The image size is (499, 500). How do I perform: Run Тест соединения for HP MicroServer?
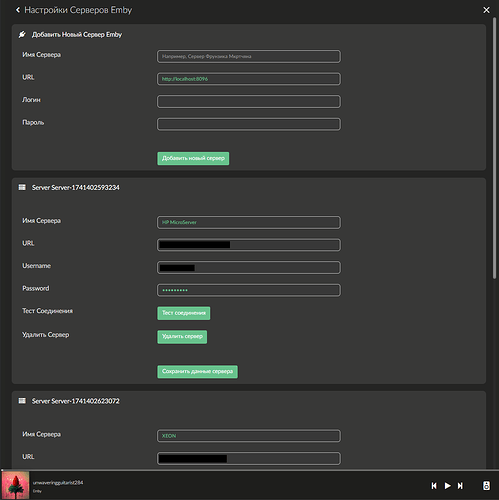(184, 313)
